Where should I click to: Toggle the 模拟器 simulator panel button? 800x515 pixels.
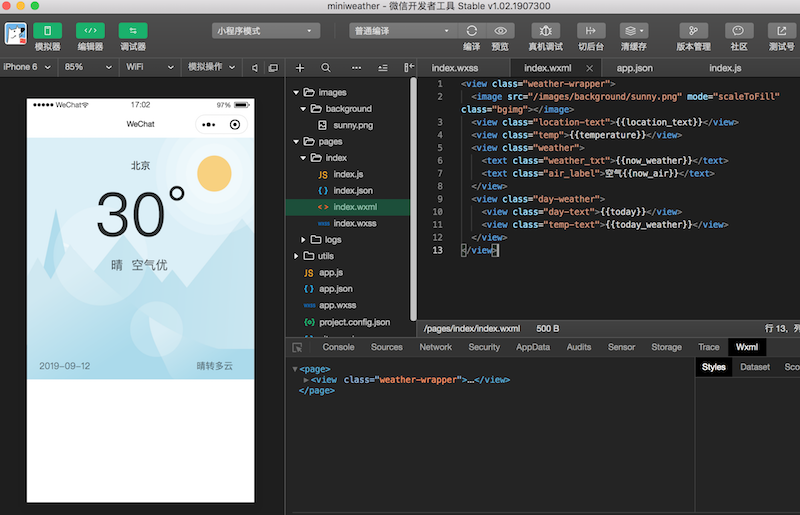coord(47,31)
